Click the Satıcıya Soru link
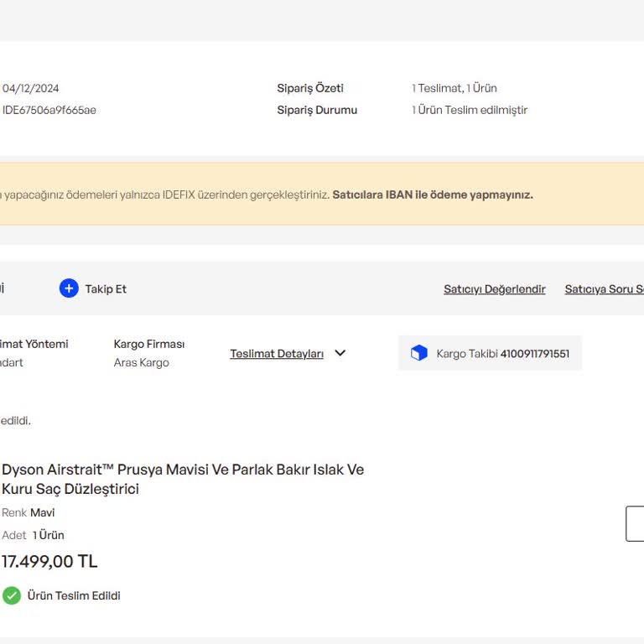 (x=604, y=289)
